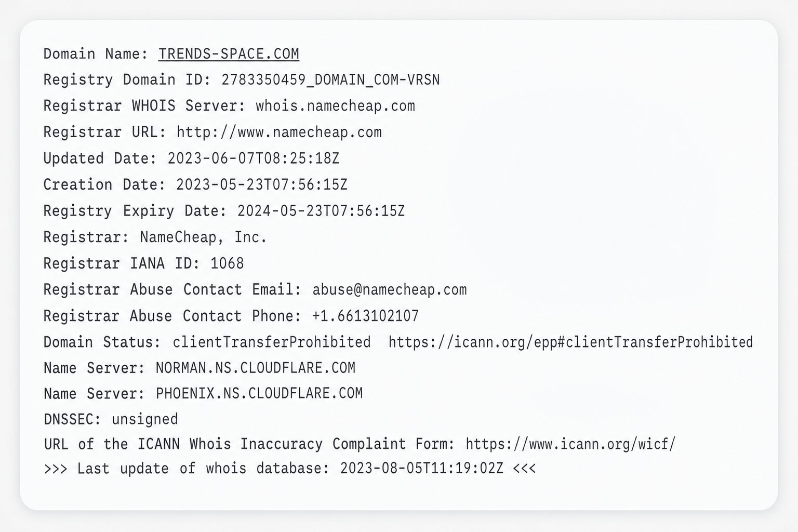Viewport: 798px width, 532px height.
Task: Click PHOENIX.NS.CLOUDFLARE.COM name server
Action: click(x=259, y=393)
